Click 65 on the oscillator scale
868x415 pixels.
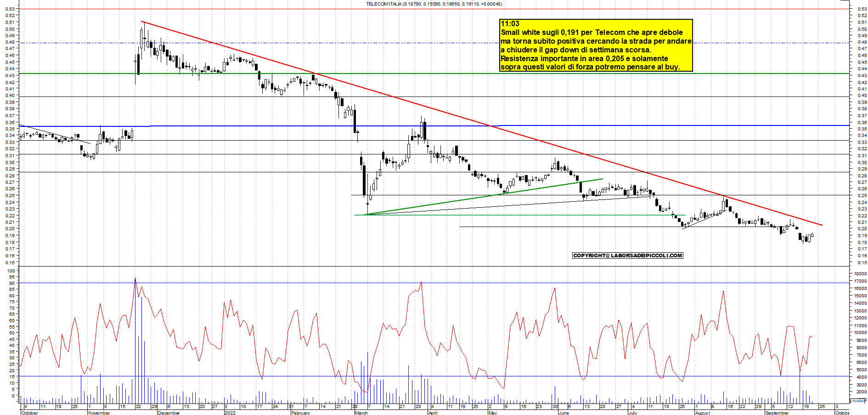click(x=12, y=314)
